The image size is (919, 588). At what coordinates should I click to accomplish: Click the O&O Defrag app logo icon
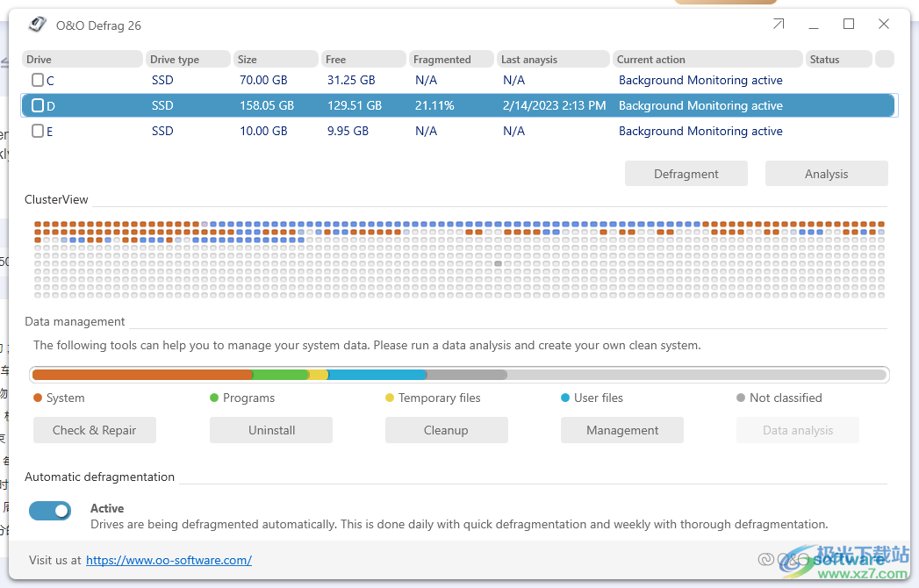click(x=38, y=24)
